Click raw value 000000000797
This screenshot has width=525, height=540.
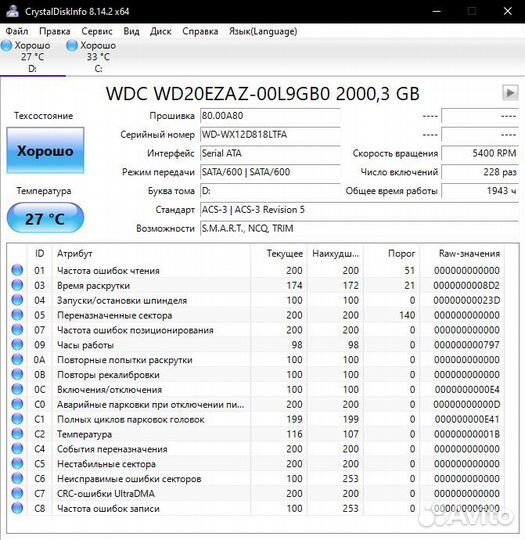tap(467, 345)
